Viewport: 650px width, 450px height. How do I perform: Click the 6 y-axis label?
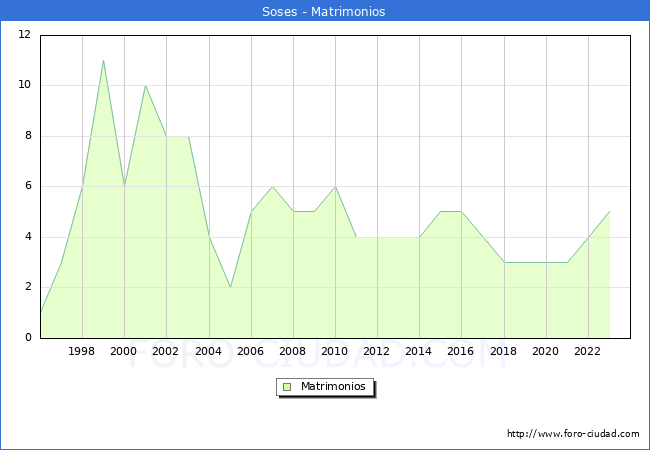click(28, 186)
